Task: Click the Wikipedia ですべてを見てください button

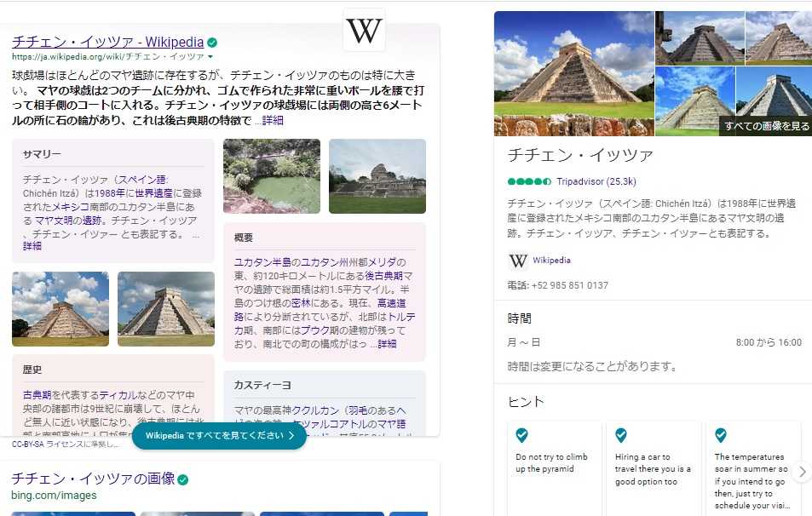Action: [x=219, y=436]
